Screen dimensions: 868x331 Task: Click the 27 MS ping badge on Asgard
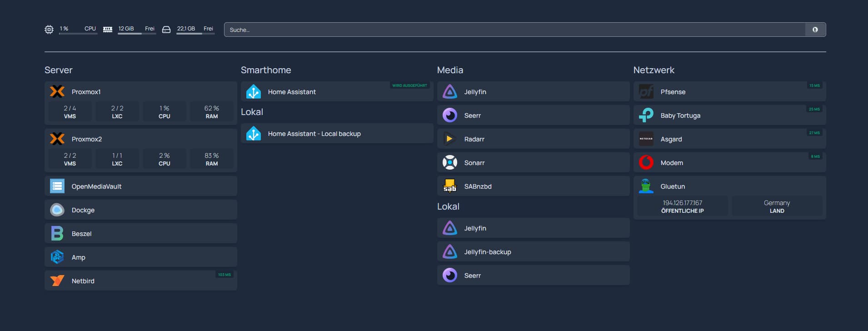pos(814,133)
